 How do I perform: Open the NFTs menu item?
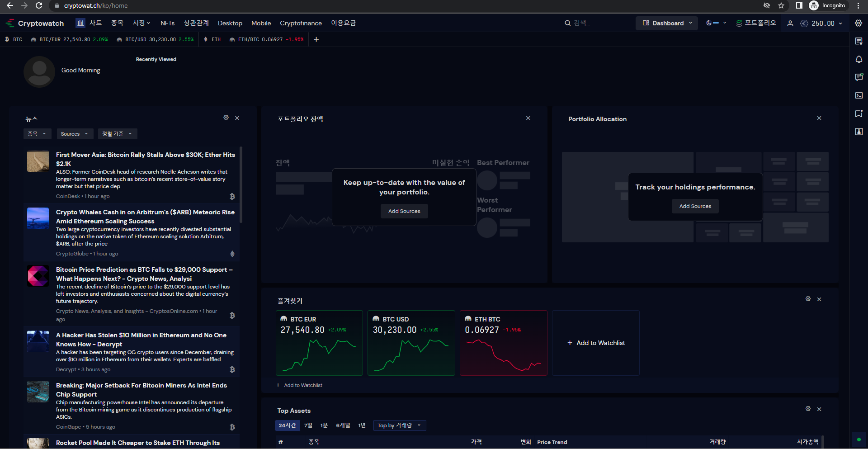(167, 23)
